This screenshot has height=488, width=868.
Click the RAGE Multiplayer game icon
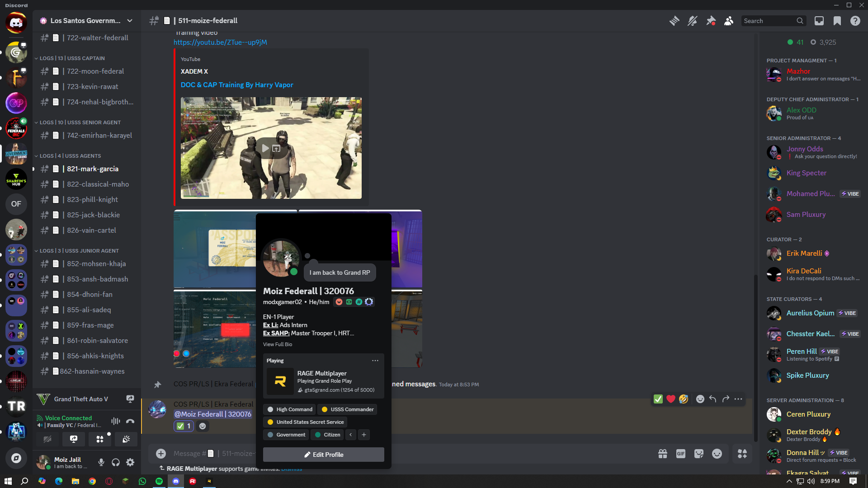point(280,381)
